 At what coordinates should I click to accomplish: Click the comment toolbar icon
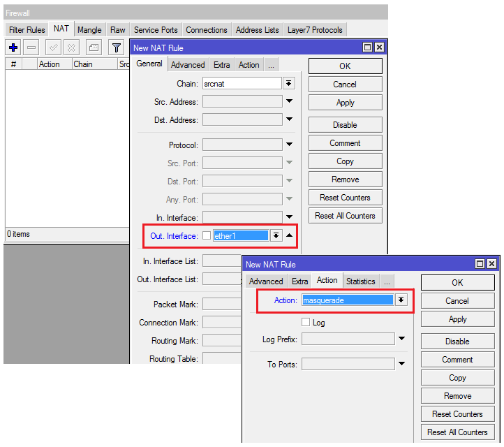94,48
